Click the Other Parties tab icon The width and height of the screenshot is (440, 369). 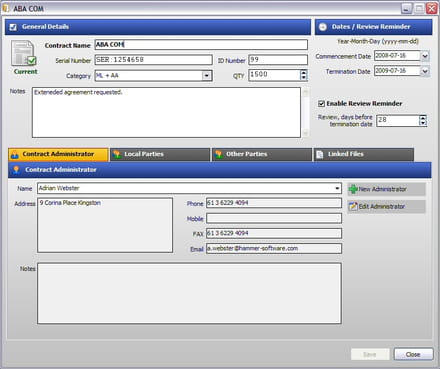pos(219,154)
